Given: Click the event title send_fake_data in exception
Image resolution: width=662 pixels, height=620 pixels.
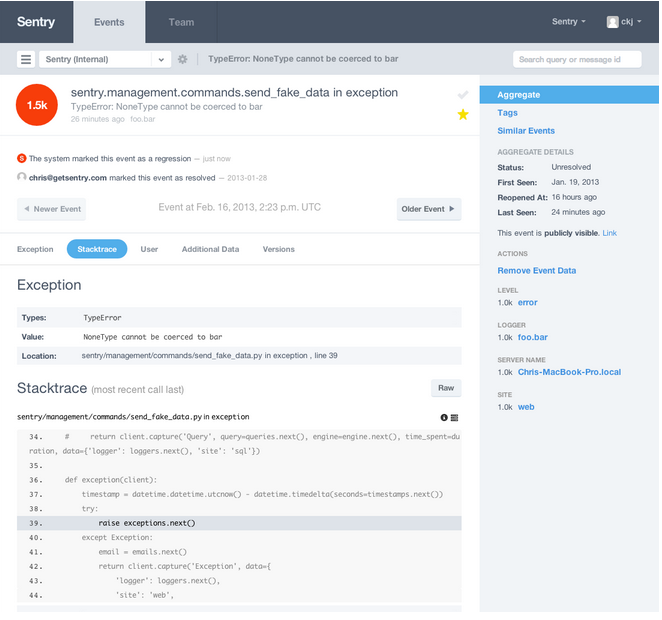Looking at the screenshot, I should pos(234,92).
